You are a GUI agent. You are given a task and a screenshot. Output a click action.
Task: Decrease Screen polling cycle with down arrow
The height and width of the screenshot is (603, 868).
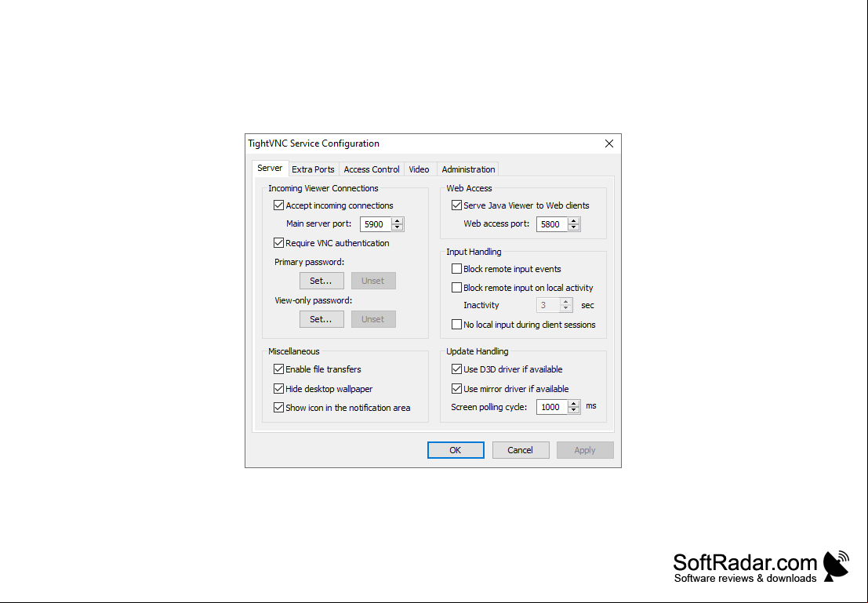point(573,410)
